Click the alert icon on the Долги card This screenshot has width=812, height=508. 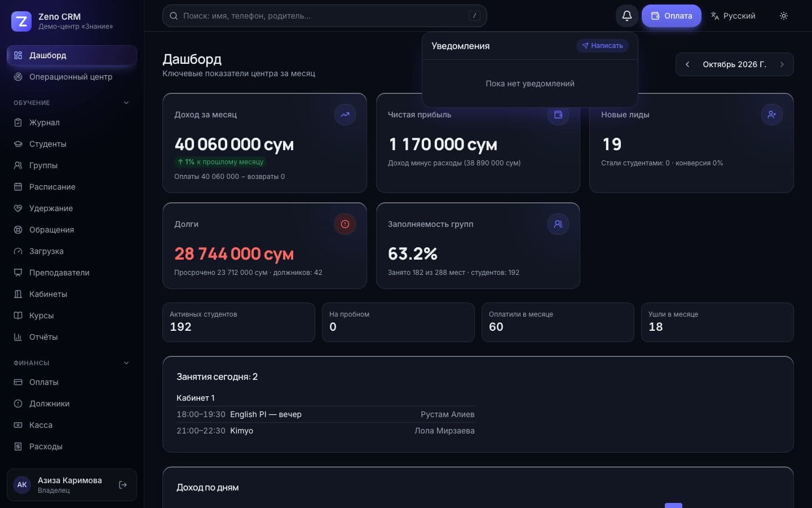click(x=345, y=224)
